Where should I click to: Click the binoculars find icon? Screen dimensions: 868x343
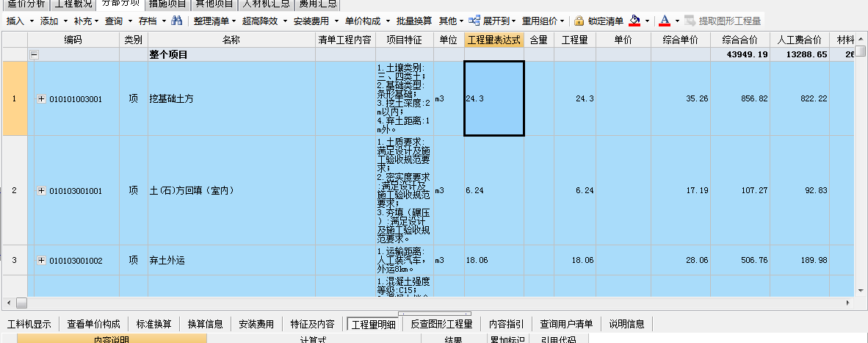click(176, 21)
